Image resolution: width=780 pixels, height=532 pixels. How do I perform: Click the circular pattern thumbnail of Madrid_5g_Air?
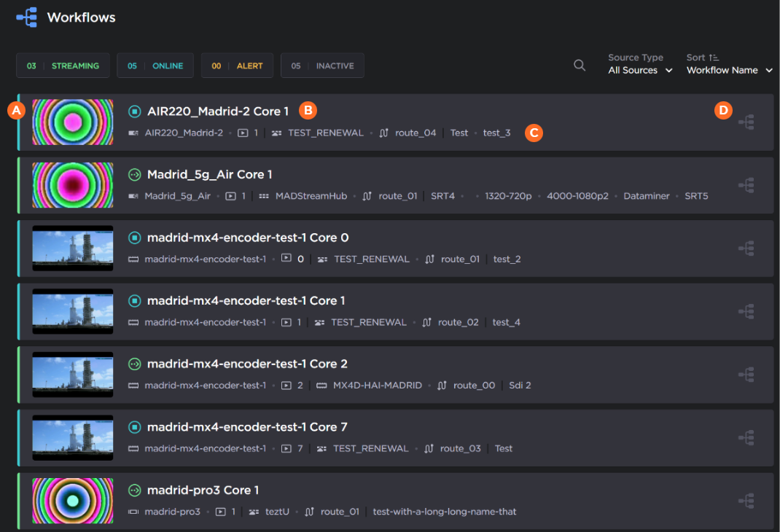point(73,185)
